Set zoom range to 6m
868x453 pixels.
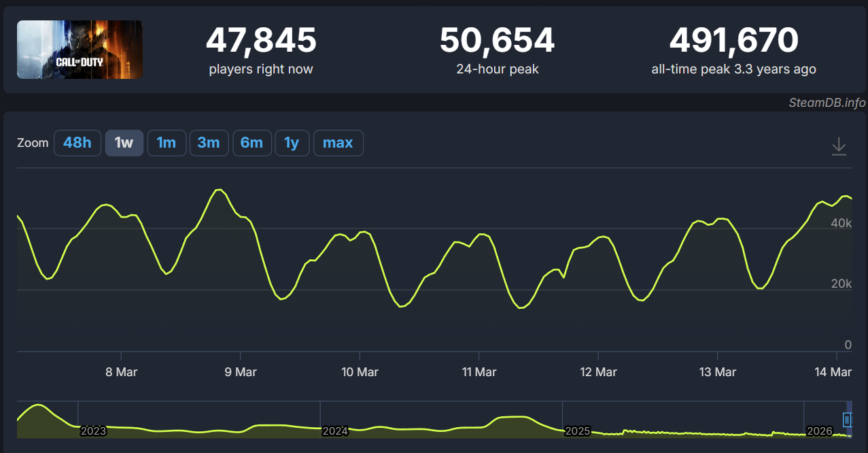pos(251,143)
